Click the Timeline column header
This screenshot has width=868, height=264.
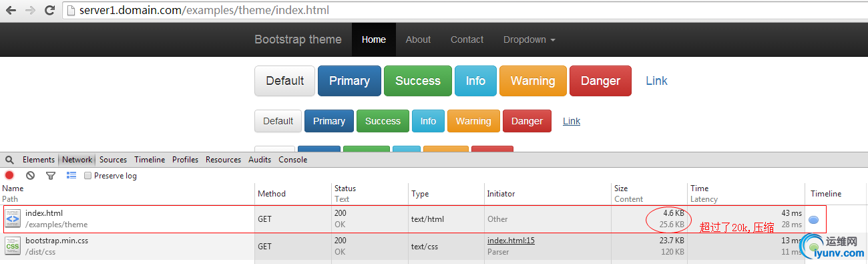pyautogui.click(x=836, y=194)
